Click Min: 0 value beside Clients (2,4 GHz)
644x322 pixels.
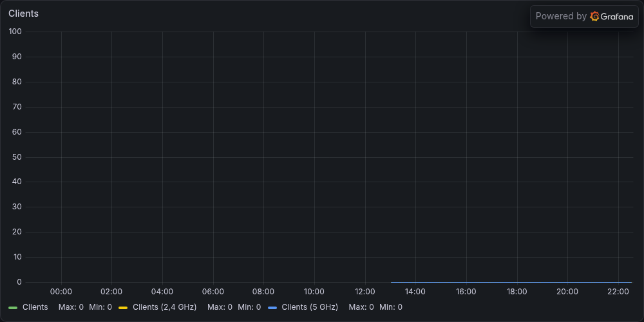pyautogui.click(x=249, y=307)
